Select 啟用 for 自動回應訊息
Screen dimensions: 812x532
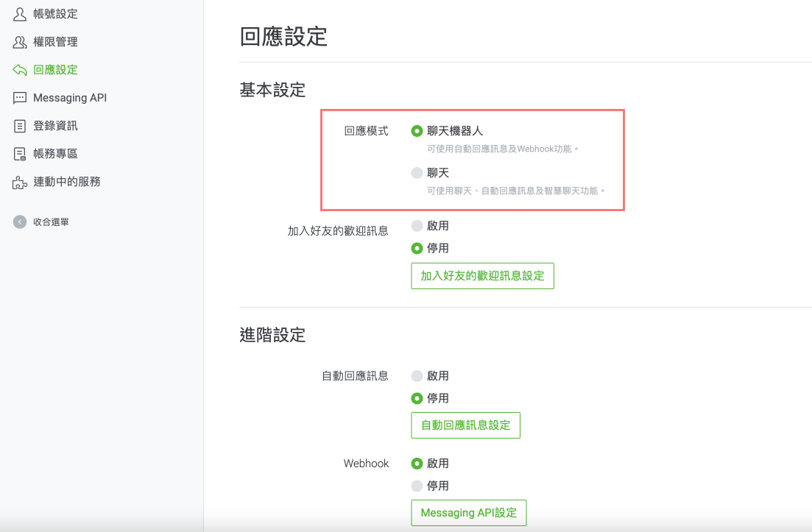click(417, 375)
